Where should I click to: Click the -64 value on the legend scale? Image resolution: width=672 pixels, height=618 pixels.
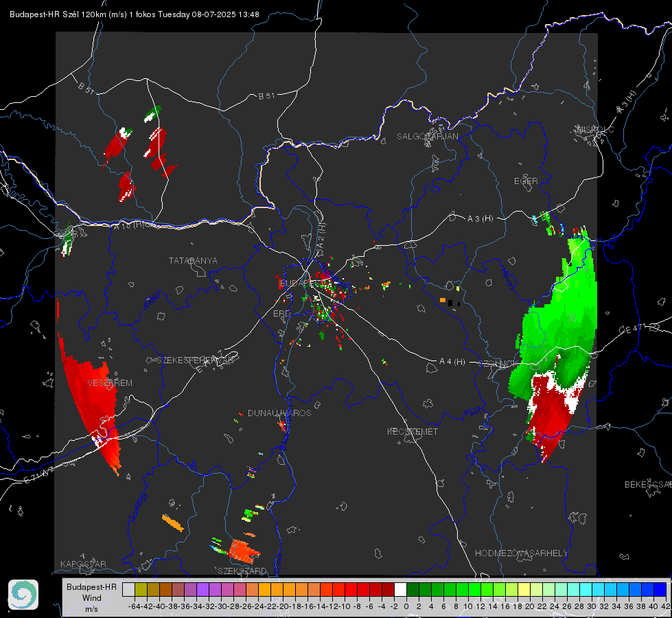[x=135, y=606]
